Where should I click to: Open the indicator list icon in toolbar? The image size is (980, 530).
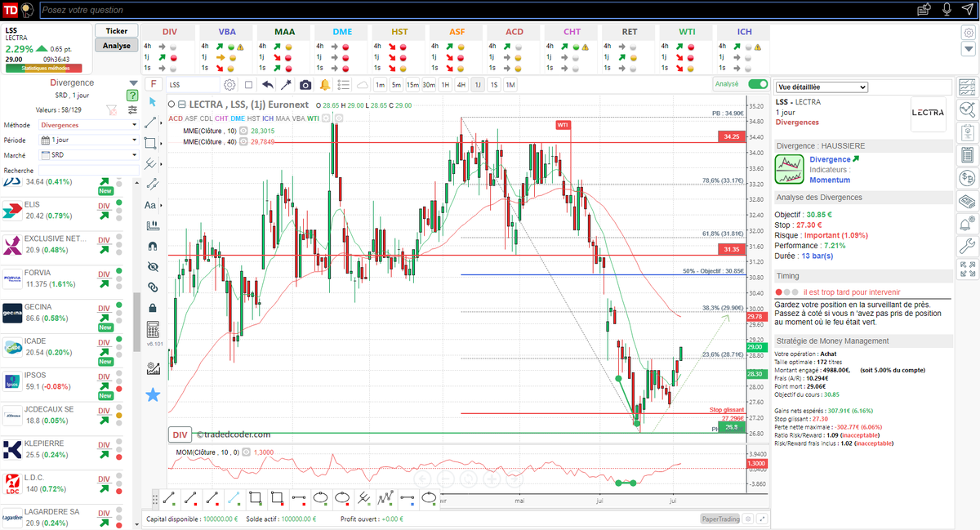(342, 84)
